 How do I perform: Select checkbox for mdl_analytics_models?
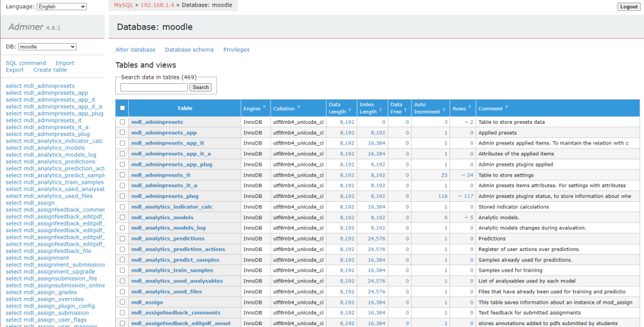tap(122, 217)
